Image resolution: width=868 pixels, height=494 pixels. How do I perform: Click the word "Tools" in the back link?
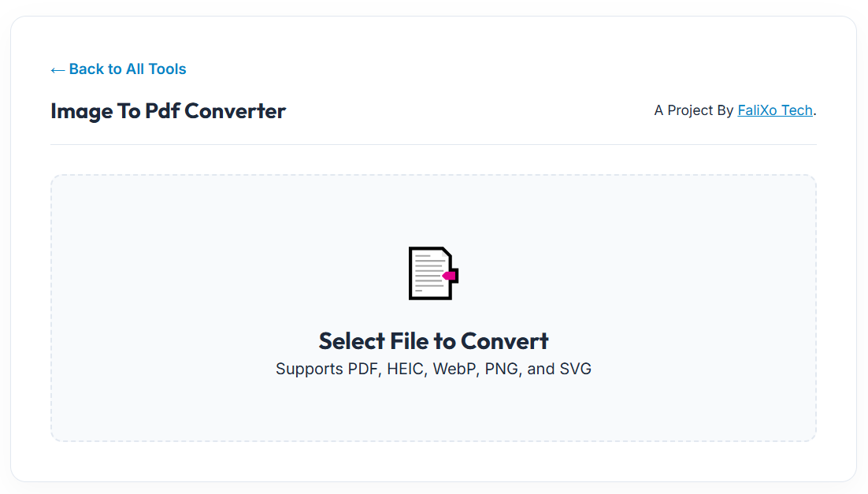coord(167,69)
